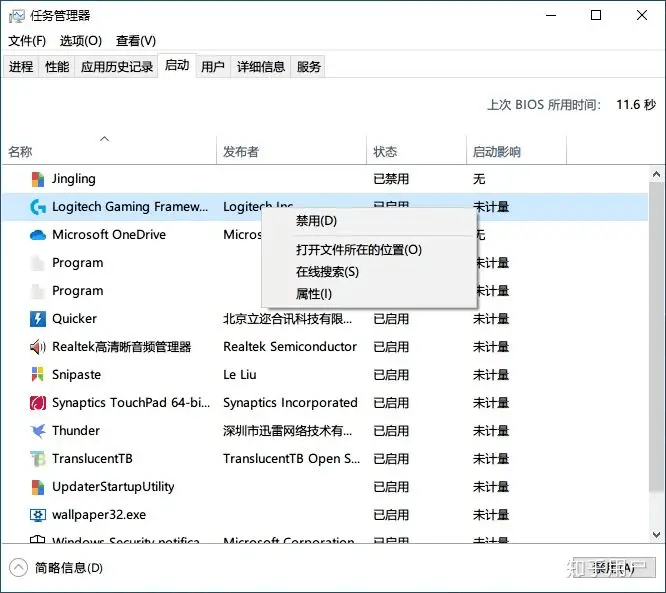This screenshot has width=666, height=593.
Task: Click the Snipaste icon
Action: coord(38,374)
